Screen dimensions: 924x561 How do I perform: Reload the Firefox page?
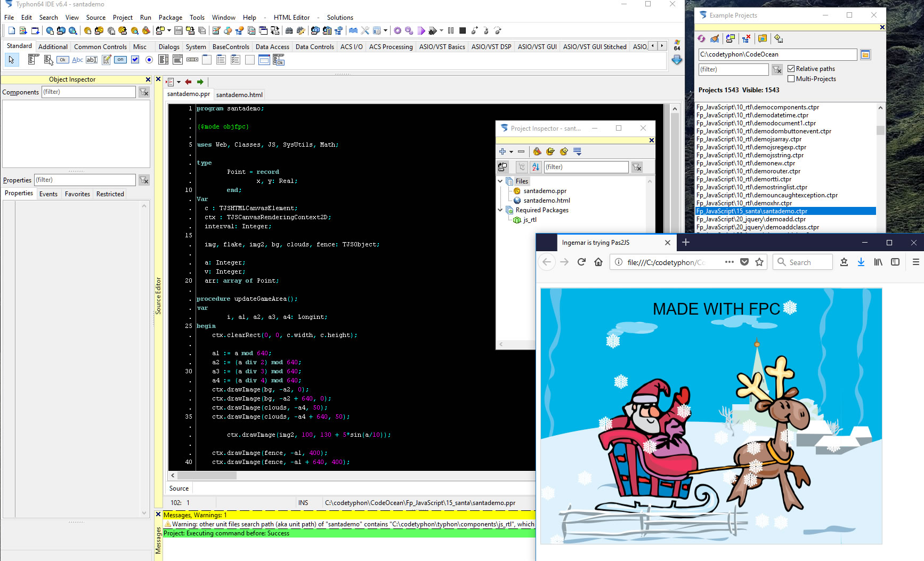pyautogui.click(x=581, y=262)
